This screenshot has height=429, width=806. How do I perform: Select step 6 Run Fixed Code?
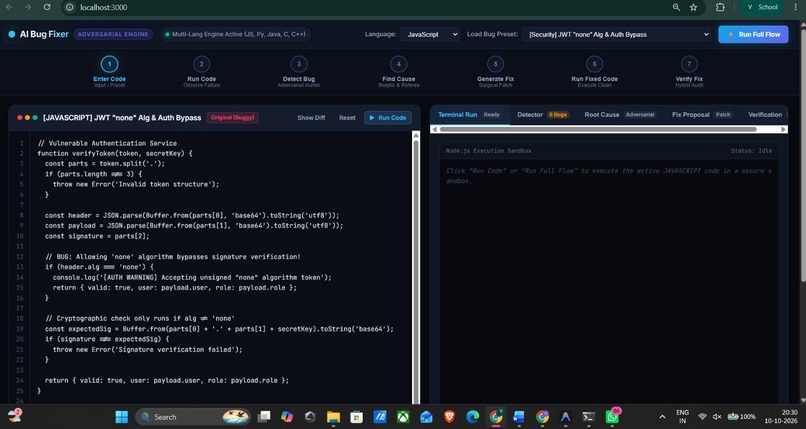pos(594,71)
